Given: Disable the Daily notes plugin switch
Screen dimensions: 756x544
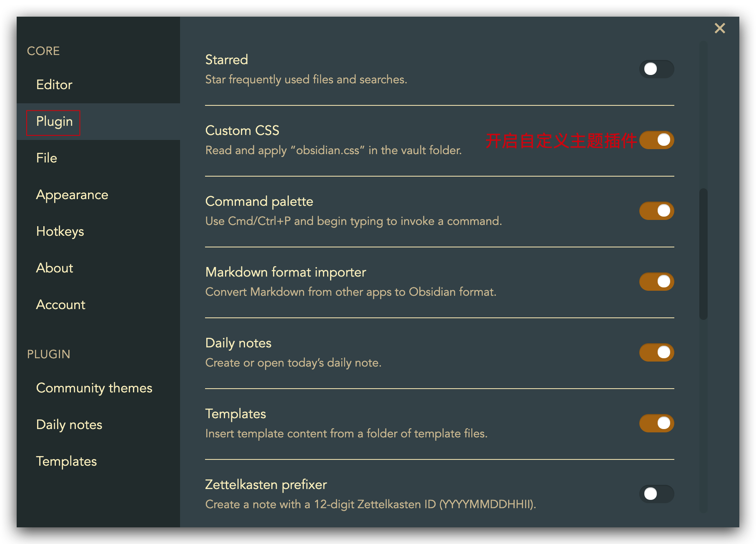Looking at the screenshot, I should 656,352.
